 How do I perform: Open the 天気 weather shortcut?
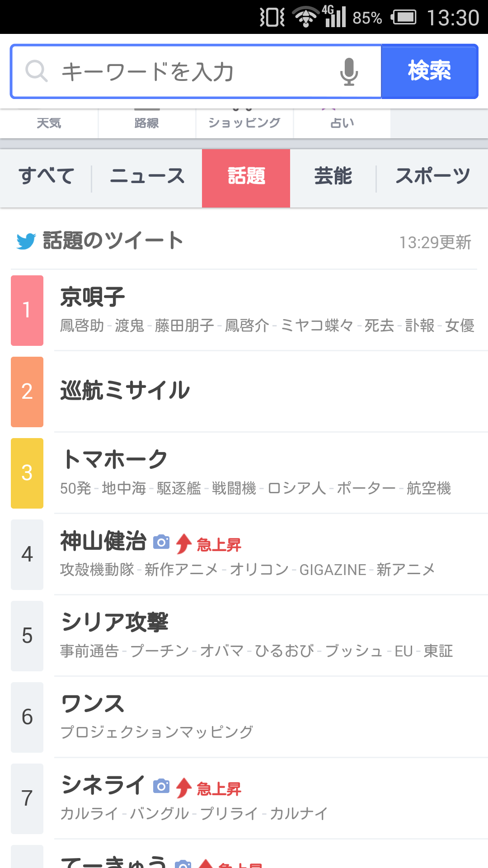pyautogui.click(x=49, y=123)
